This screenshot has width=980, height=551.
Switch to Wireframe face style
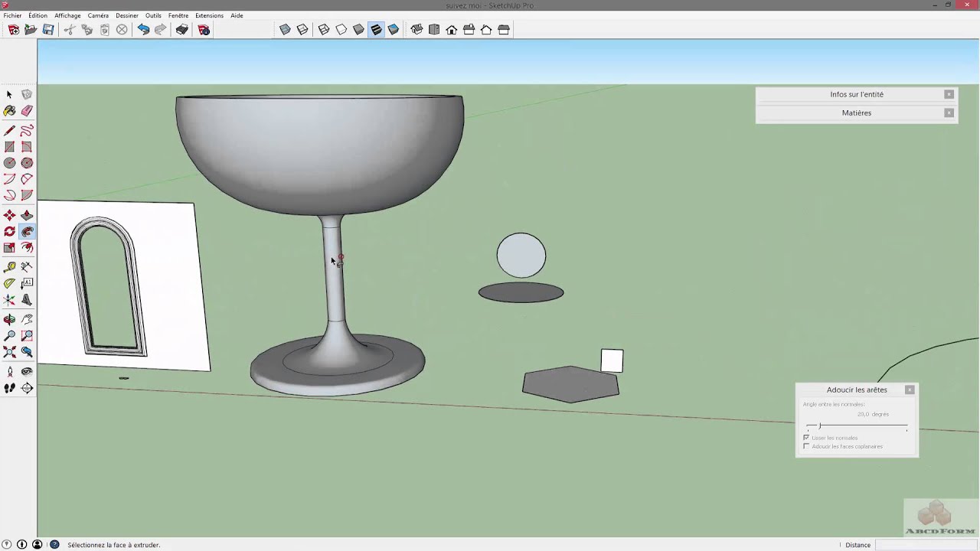pyautogui.click(x=324, y=30)
